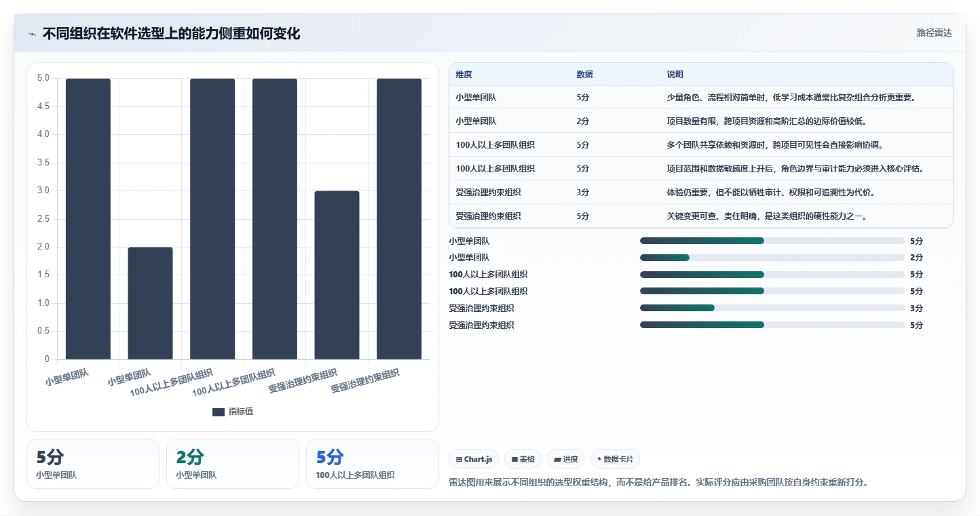980x516 pixels.
Task: Click the 路径雷达 label in the header
Action: pos(935,33)
